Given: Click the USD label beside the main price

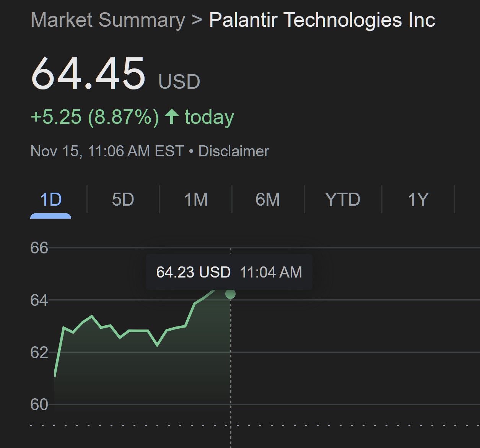Looking at the screenshot, I should [x=179, y=81].
